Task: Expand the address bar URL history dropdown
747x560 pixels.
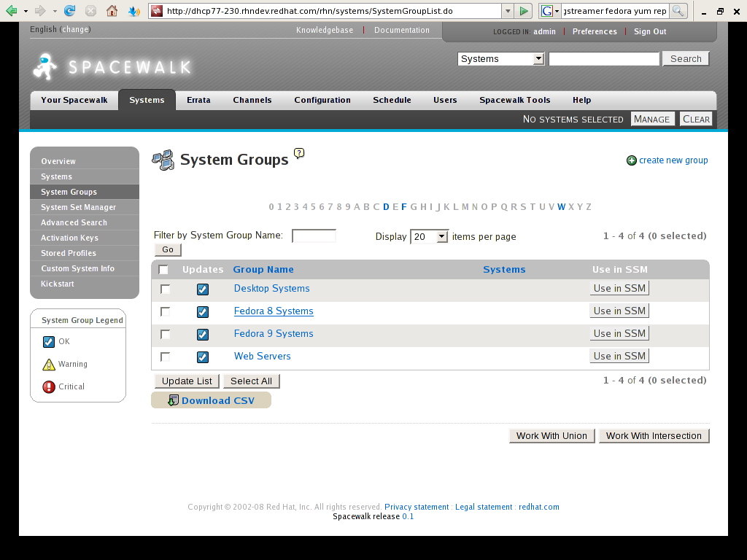Action: pyautogui.click(x=508, y=11)
